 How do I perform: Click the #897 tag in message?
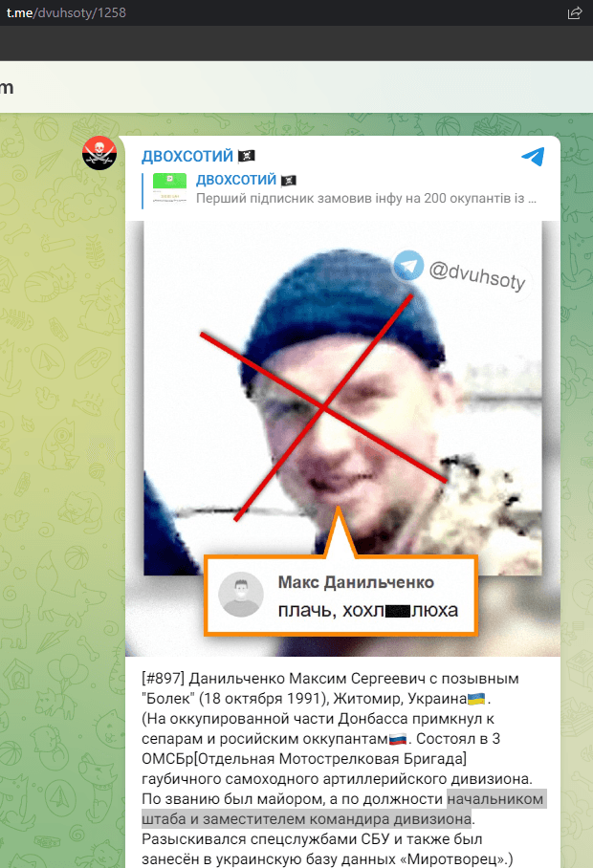point(163,679)
